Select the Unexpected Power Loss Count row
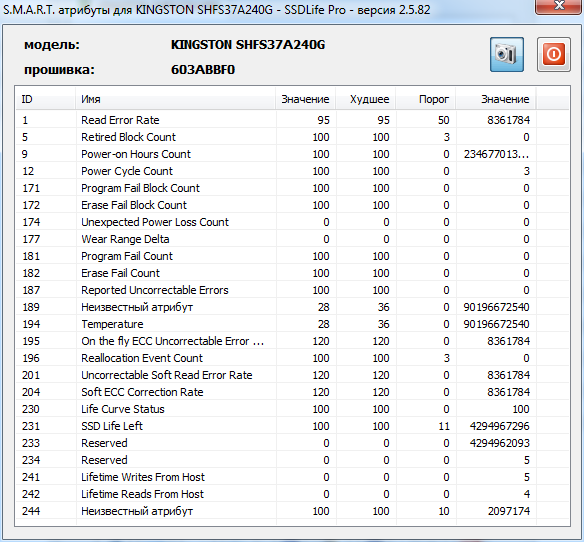The height and width of the screenshot is (542, 584). pos(292,222)
